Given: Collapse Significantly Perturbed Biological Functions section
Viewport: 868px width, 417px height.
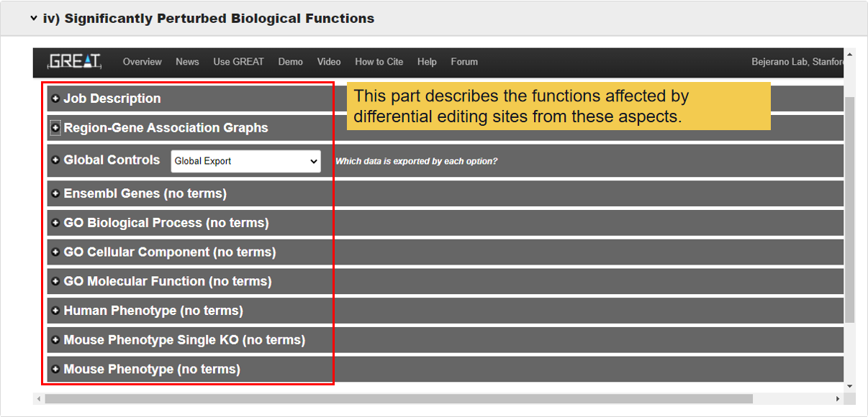Looking at the screenshot, I should 34,19.
